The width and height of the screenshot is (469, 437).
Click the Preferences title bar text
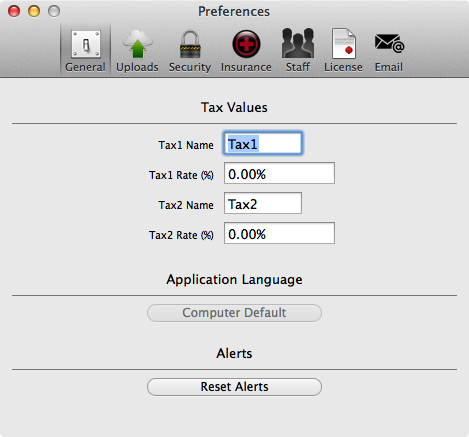pos(234,11)
